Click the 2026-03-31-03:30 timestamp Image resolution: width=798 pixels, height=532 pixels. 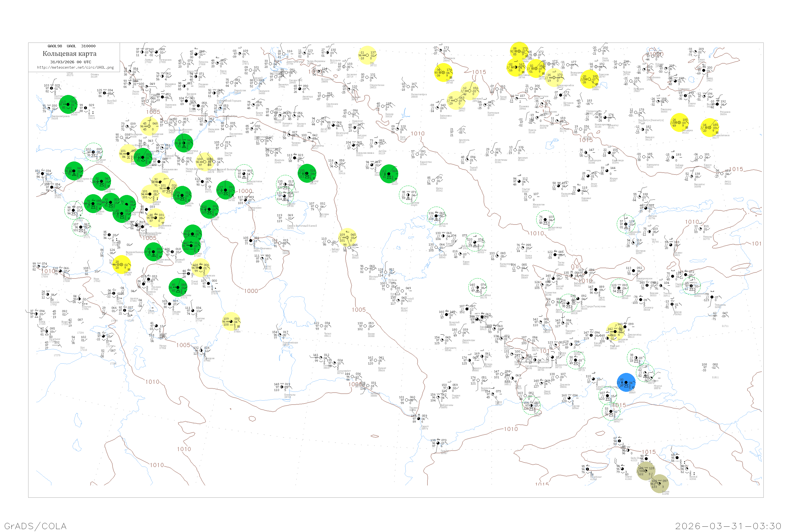[x=729, y=526]
